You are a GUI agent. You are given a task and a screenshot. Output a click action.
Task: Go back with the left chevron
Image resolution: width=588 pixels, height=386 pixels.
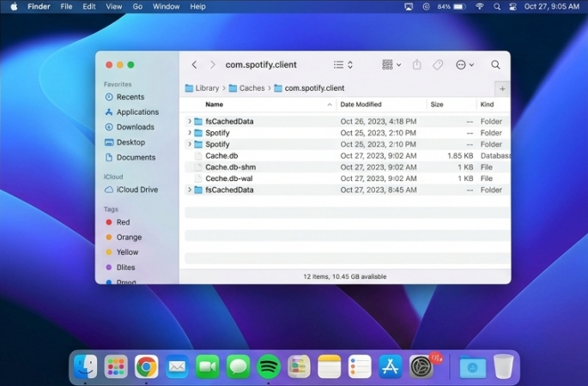pyautogui.click(x=194, y=65)
